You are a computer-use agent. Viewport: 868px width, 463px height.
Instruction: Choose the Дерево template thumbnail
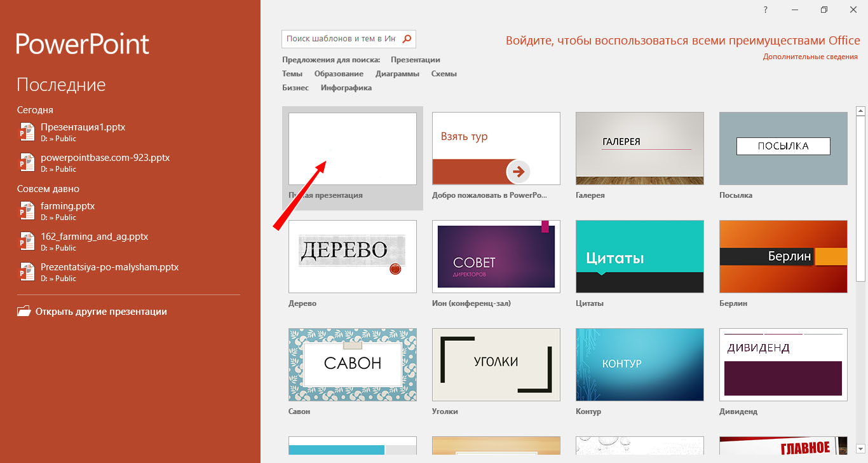[x=353, y=257]
